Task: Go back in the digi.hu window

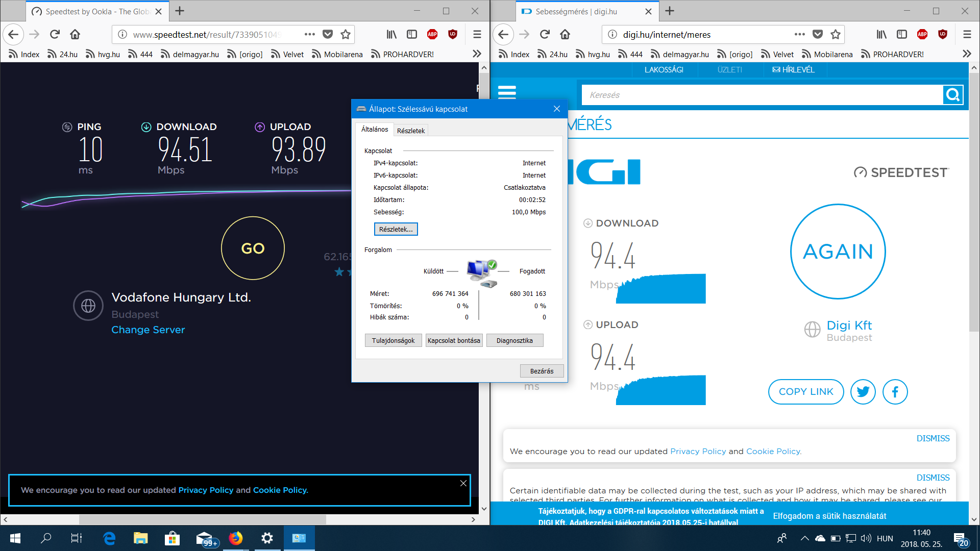Action: point(503,34)
